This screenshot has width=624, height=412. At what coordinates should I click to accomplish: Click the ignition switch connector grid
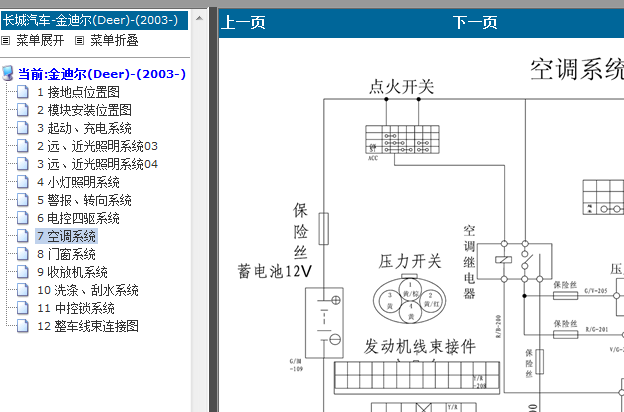point(402,139)
